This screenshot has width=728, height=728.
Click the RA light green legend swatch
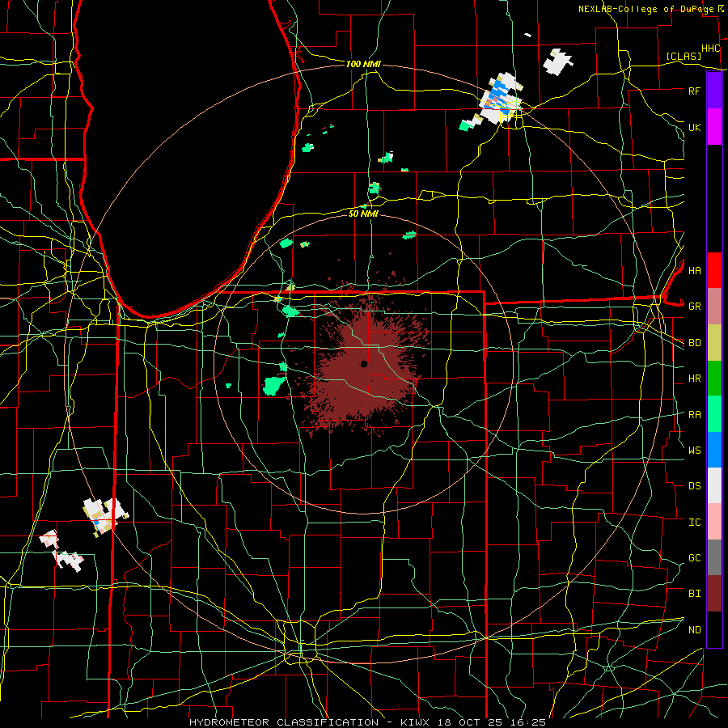714,414
